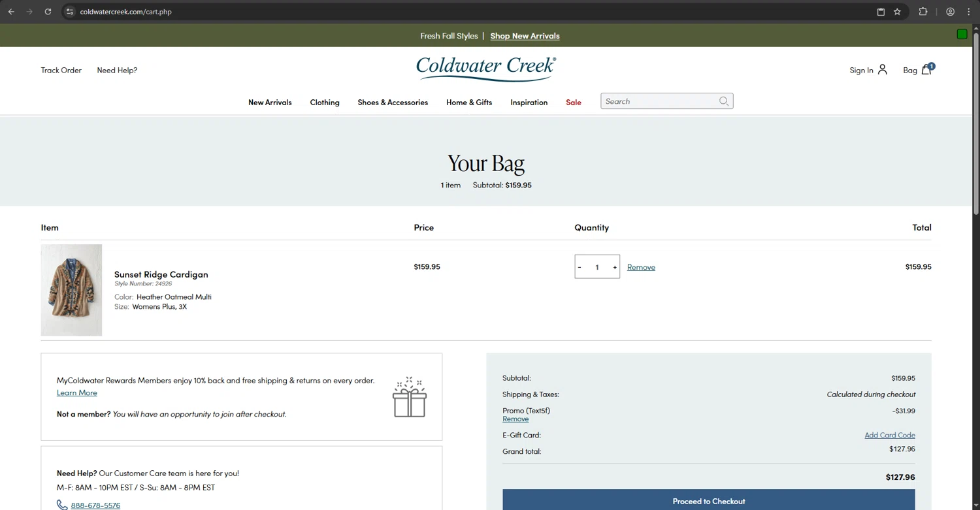Click the Shop New Arrivals banner link
Screen dimensions: 980x510
pyautogui.click(x=525, y=36)
